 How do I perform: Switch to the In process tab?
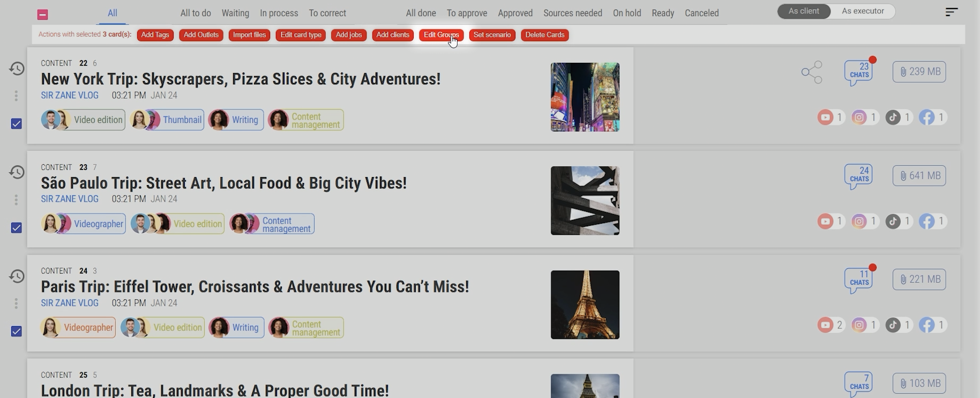pos(279,13)
